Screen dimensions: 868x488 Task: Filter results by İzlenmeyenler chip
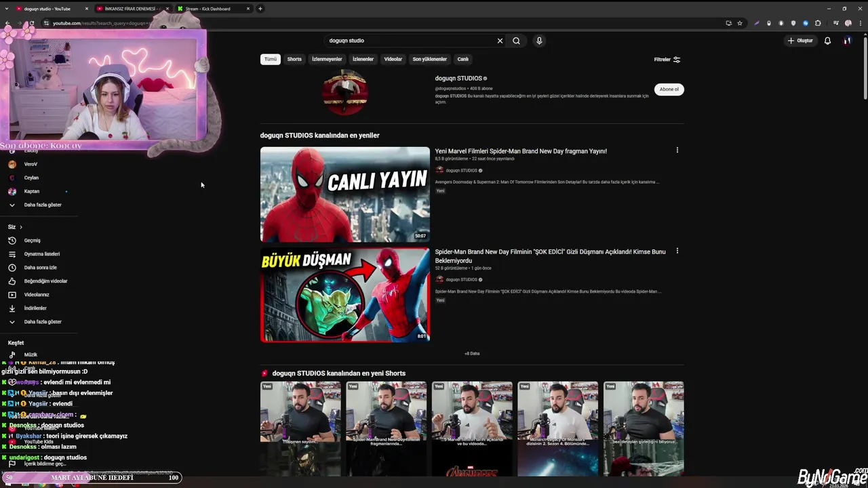click(x=327, y=59)
